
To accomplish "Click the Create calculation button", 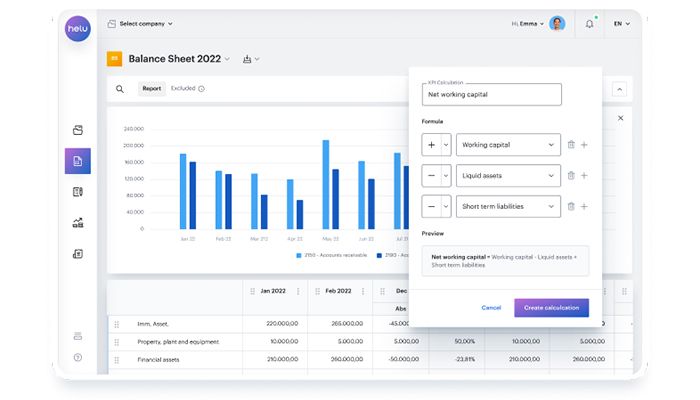I will pyautogui.click(x=551, y=307).
